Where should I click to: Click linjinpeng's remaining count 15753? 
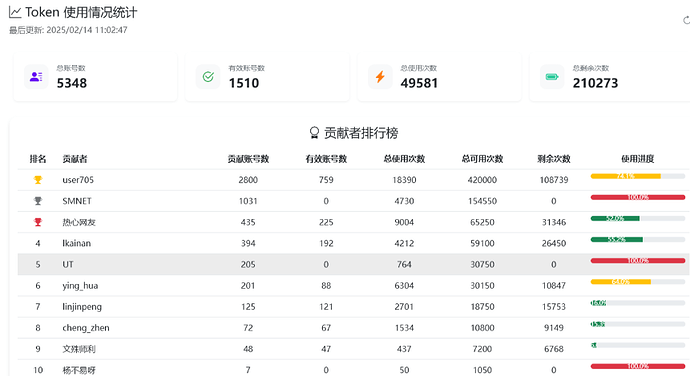(x=554, y=306)
